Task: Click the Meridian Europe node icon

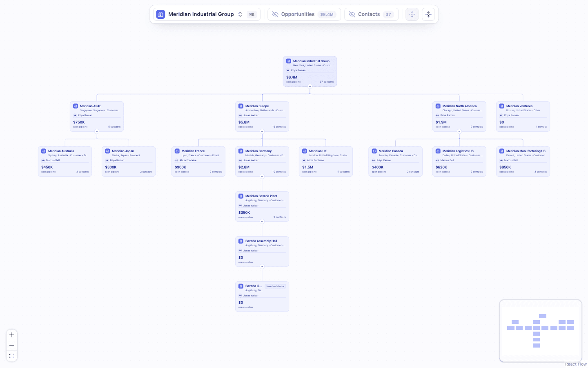Action: [x=241, y=106]
